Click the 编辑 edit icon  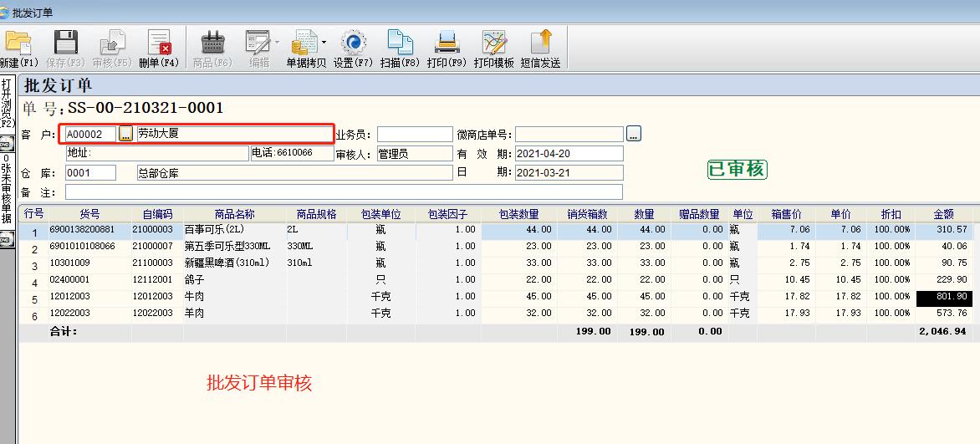[x=258, y=43]
